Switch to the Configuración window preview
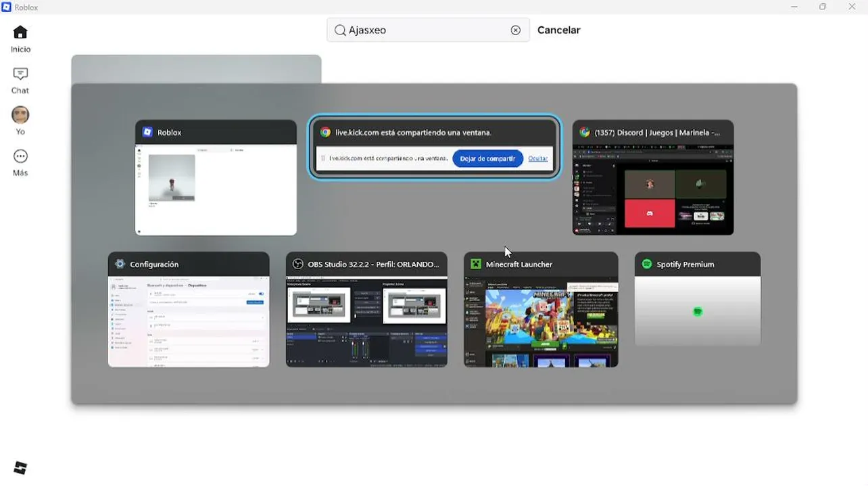Viewport: 868px width, 487px height. (189, 310)
